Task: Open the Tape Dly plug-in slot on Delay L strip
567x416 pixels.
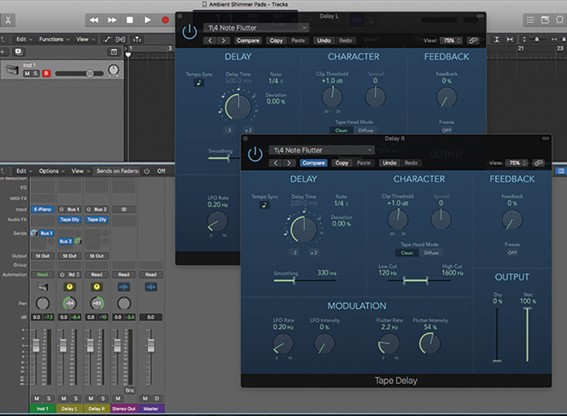Action: coord(69,219)
